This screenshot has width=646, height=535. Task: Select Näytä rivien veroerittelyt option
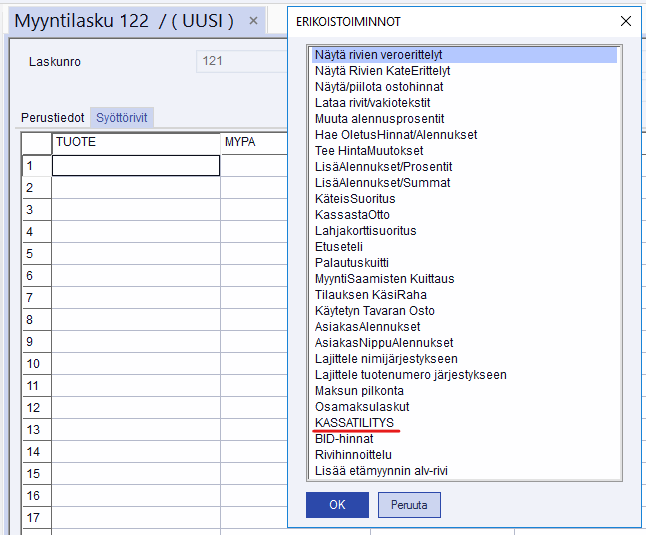pyautogui.click(x=378, y=55)
